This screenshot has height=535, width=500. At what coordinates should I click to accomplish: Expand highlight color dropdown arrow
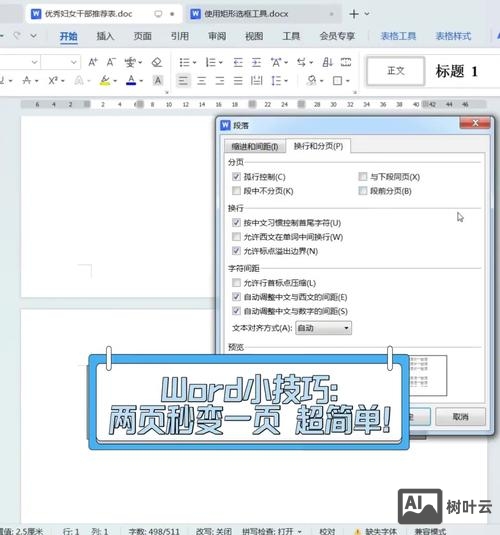click(x=115, y=81)
